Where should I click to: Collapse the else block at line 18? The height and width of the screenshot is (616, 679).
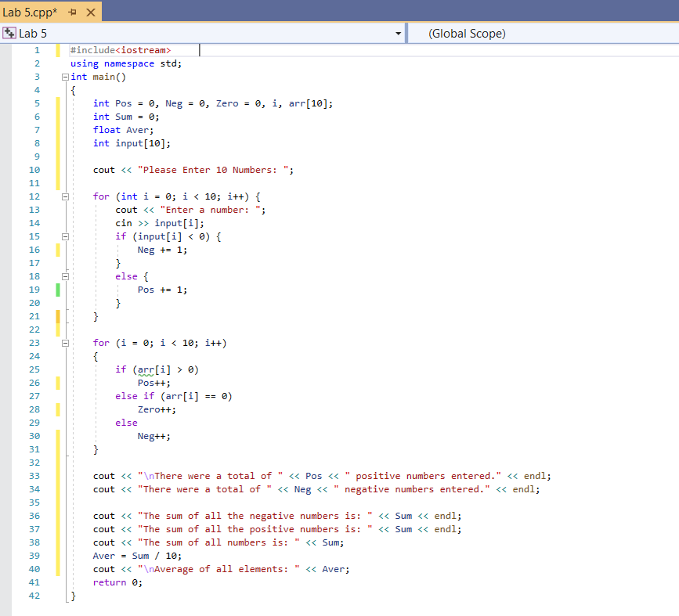point(65,276)
